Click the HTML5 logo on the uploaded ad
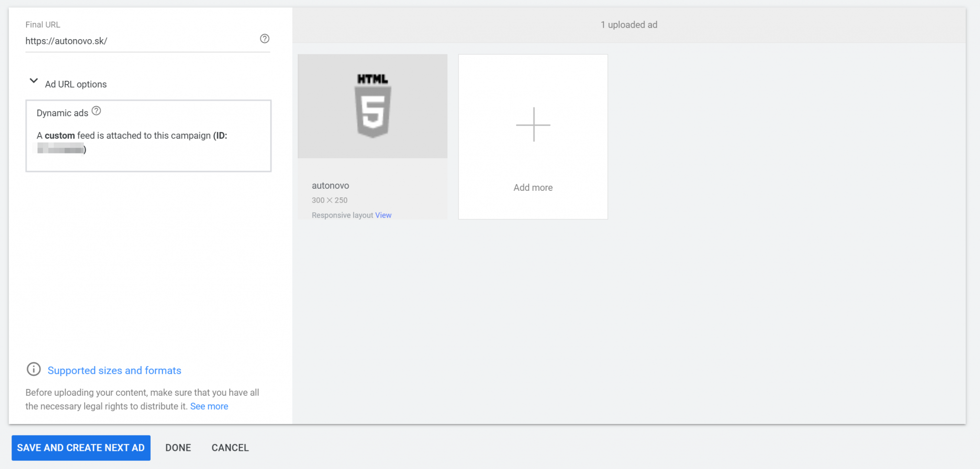This screenshot has width=980, height=469. [x=372, y=106]
